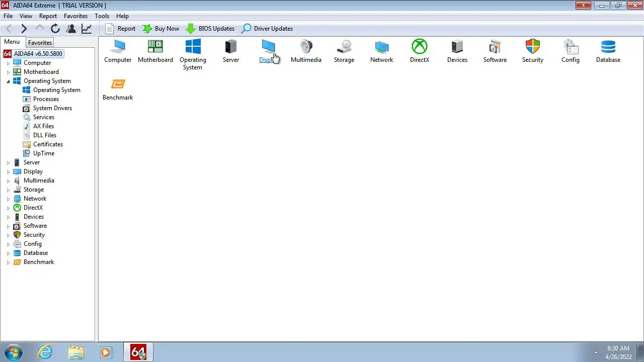Open the Benchmark category icon
Viewport: 644px width, 362px height.
pos(118,89)
